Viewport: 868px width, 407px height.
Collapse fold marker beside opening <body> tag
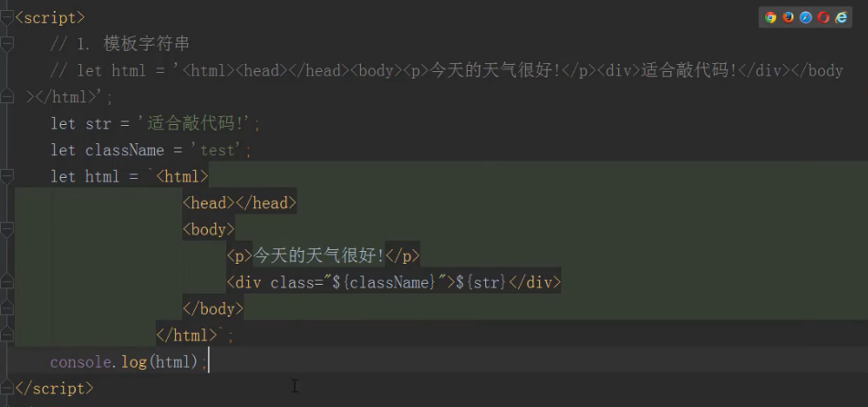[6, 230]
